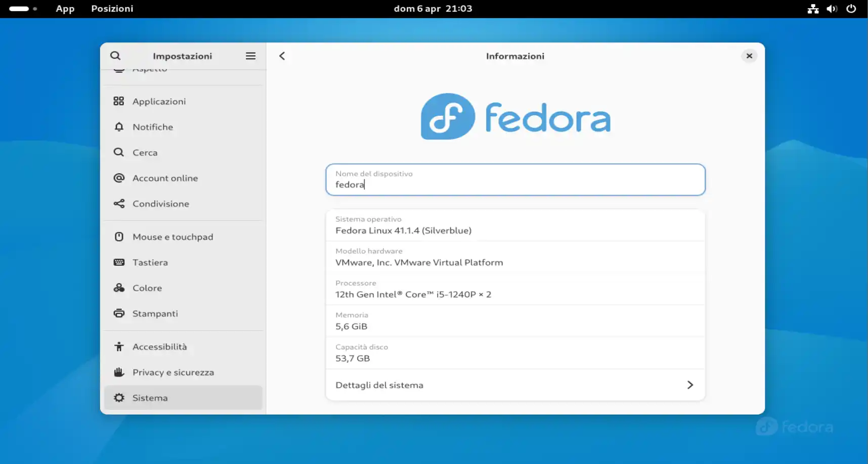Screen dimensions: 868x464
Task: Open the clock showing dom 6 apr 21:03
Action: tap(433, 9)
